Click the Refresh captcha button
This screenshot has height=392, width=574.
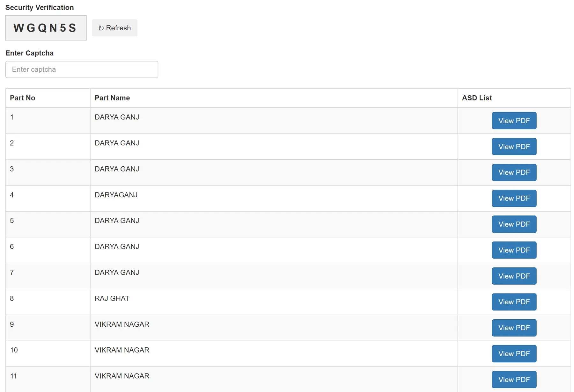(x=114, y=28)
